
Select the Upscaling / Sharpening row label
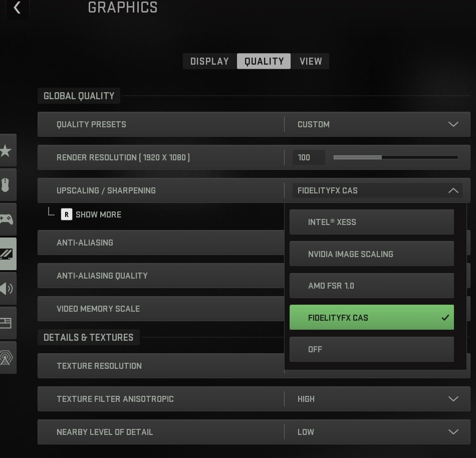click(106, 190)
